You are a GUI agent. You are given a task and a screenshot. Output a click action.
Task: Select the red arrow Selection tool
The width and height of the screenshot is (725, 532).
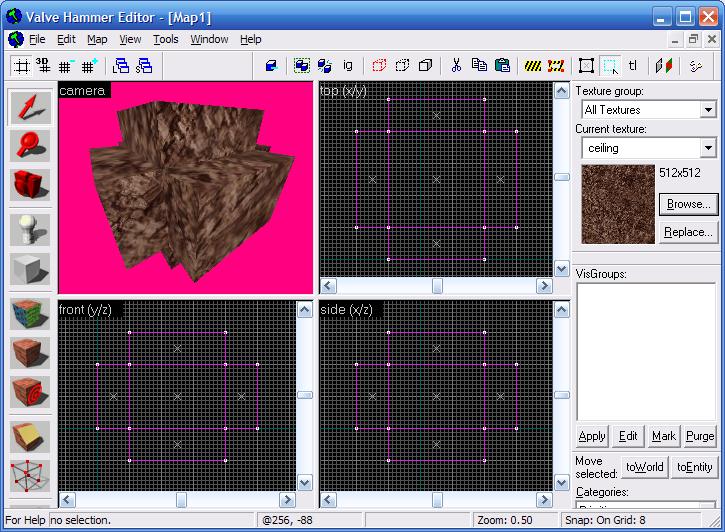click(x=31, y=108)
